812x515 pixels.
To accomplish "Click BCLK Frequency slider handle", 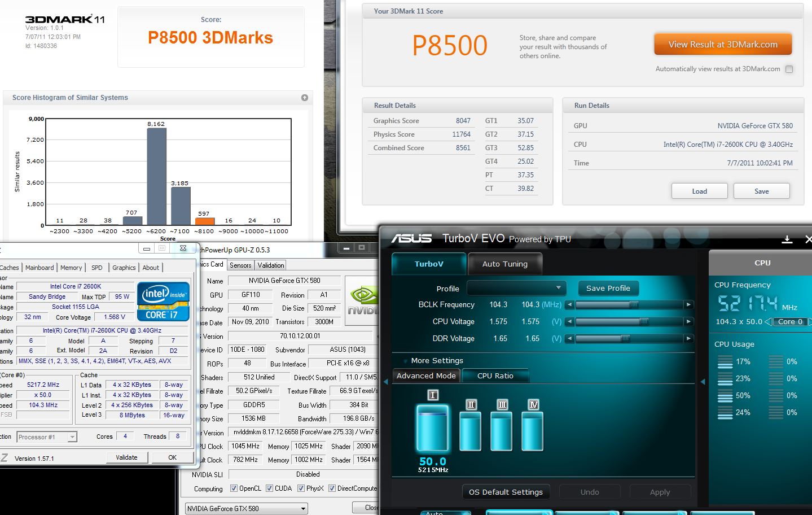I will [x=634, y=305].
